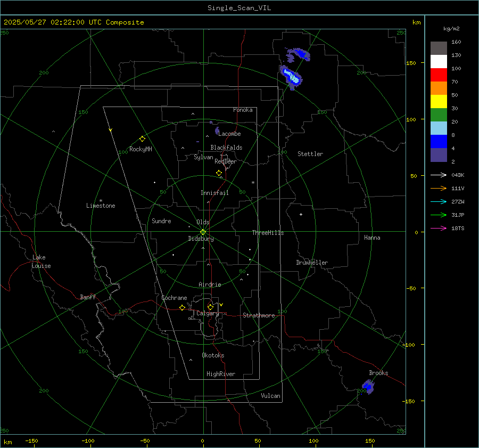Click the asterisk marker above Limestone

(101, 201)
